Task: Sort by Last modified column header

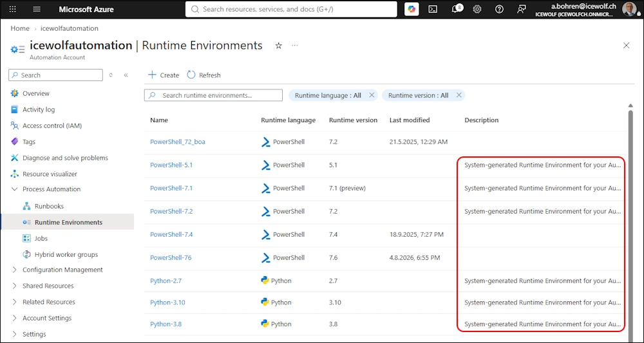Action: pos(410,120)
